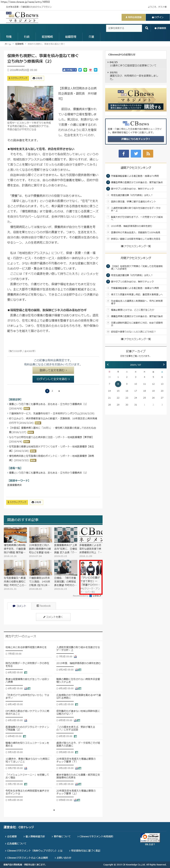Go to next month in calendar
The width and height of the screenshot is (170, 868).
pyautogui.click(x=164, y=365)
